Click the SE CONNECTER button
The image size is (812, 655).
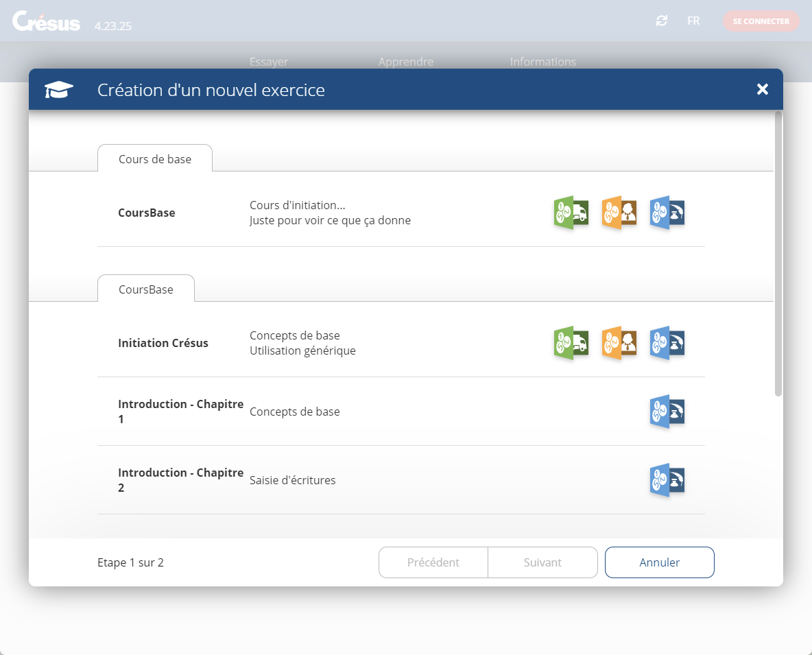761,21
